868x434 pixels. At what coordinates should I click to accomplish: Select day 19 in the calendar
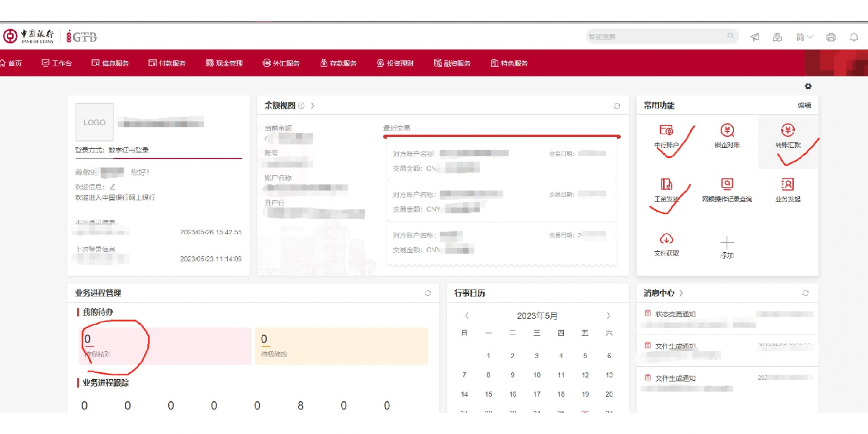pyautogui.click(x=585, y=394)
